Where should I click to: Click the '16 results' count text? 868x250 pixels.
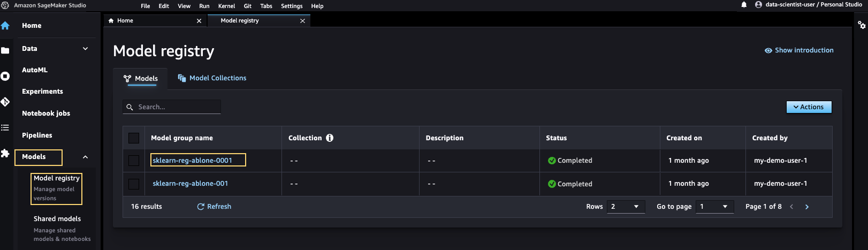pos(147,207)
